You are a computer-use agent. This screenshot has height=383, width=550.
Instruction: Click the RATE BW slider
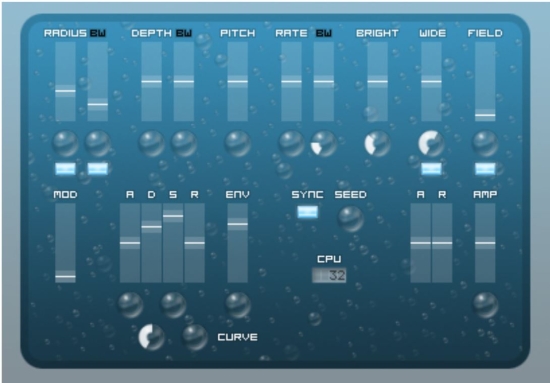click(x=324, y=81)
